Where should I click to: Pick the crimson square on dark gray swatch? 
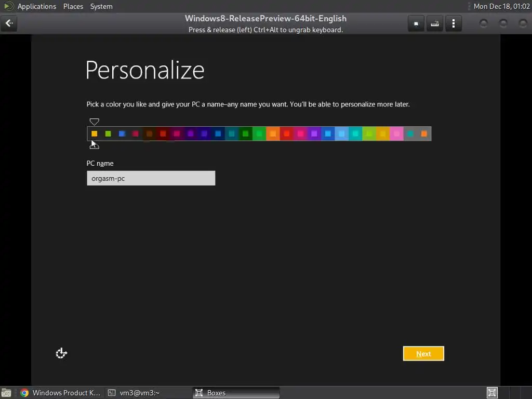tap(136, 134)
